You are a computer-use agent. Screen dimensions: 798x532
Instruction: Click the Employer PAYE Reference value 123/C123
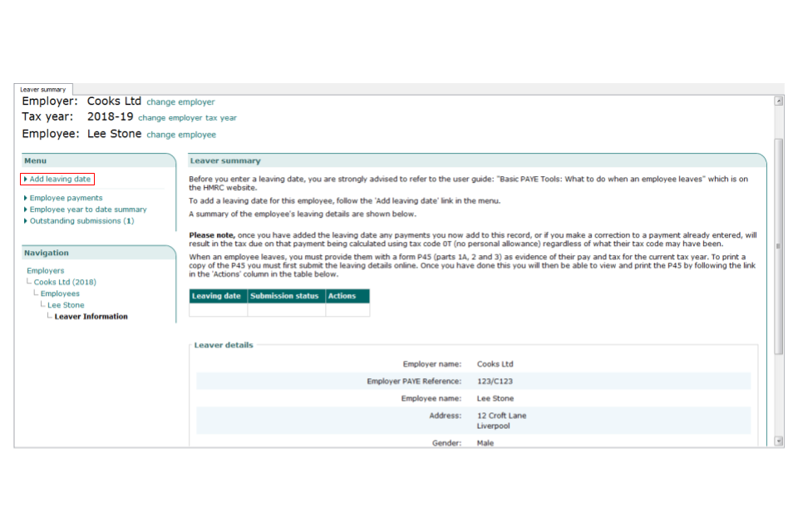(x=495, y=382)
